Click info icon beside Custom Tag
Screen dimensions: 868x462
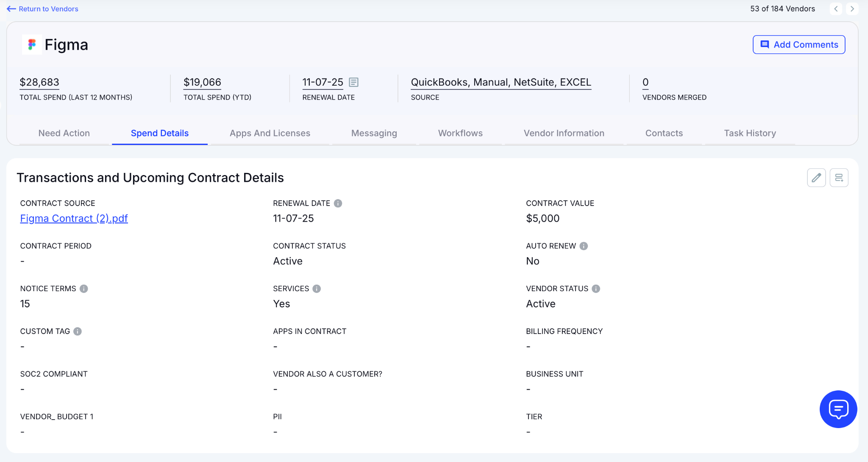pos(78,331)
